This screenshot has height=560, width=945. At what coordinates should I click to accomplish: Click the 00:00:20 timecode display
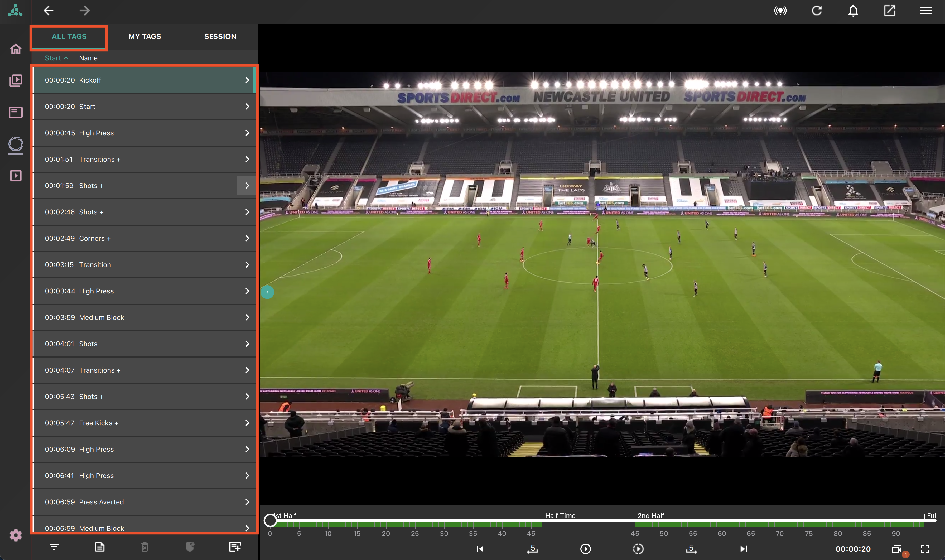(853, 549)
